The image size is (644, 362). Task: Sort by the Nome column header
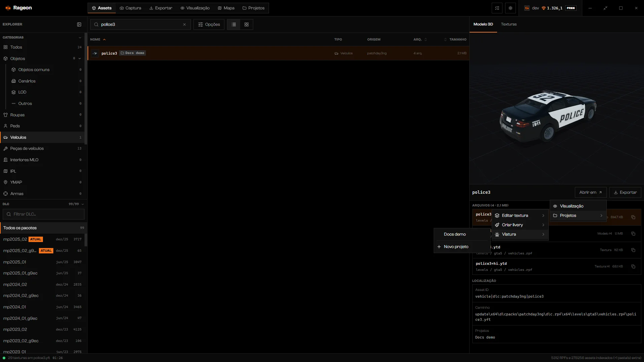pyautogui.click(x=98, y=40)
